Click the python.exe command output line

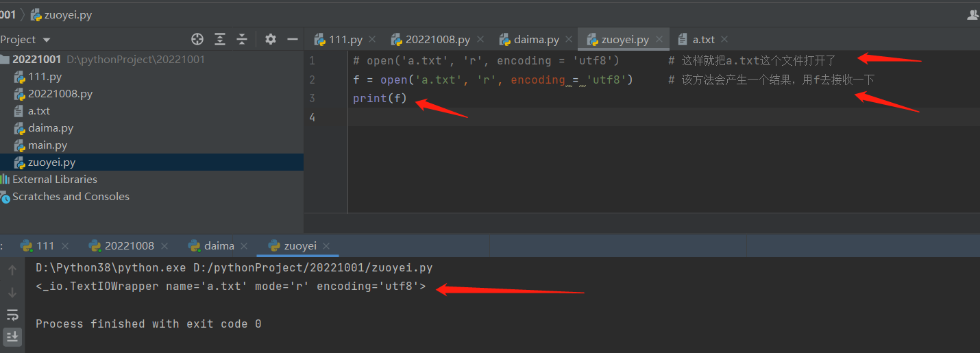point(234,268)
